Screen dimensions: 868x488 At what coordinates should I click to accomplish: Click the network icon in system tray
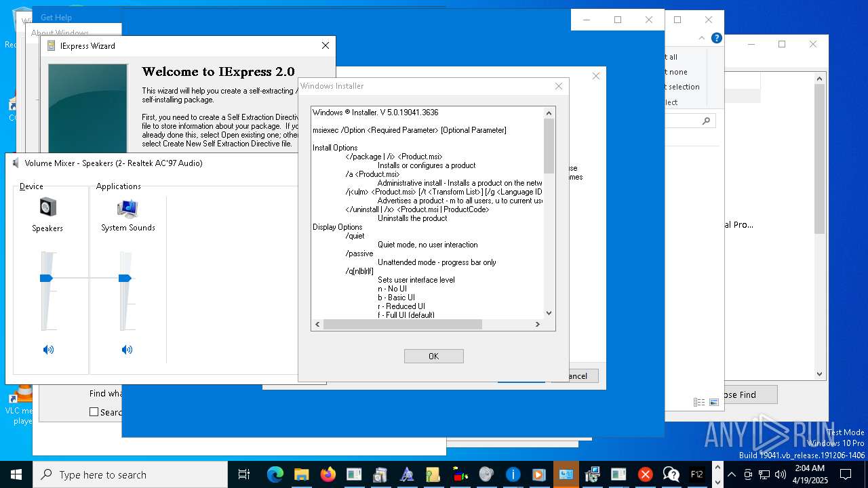click(x=764, y=474)
